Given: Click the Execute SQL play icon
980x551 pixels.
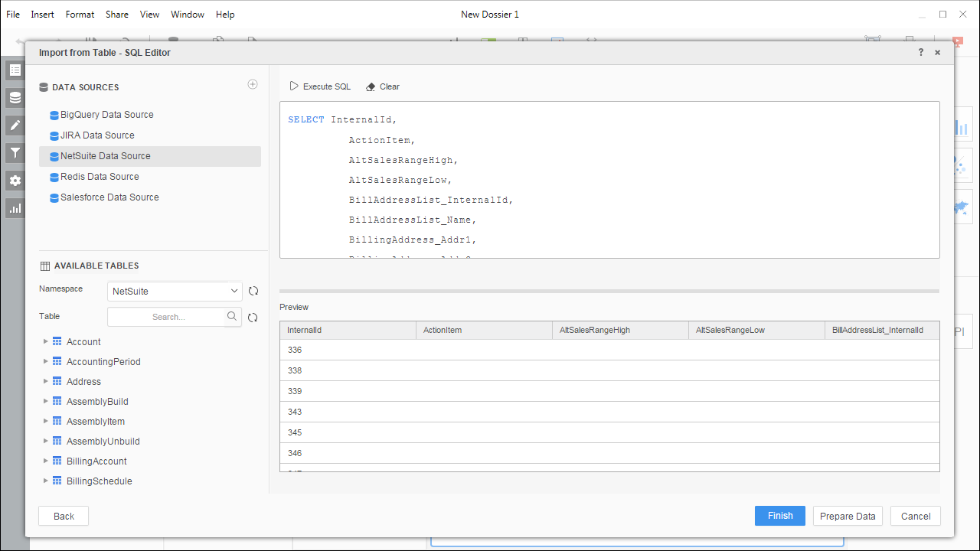Looking at the screenshot, I should (294, 86).
